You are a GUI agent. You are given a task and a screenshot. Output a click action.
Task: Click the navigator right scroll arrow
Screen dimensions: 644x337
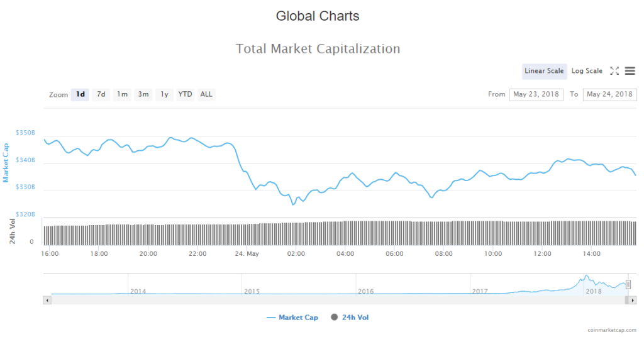tap(633, 301)
